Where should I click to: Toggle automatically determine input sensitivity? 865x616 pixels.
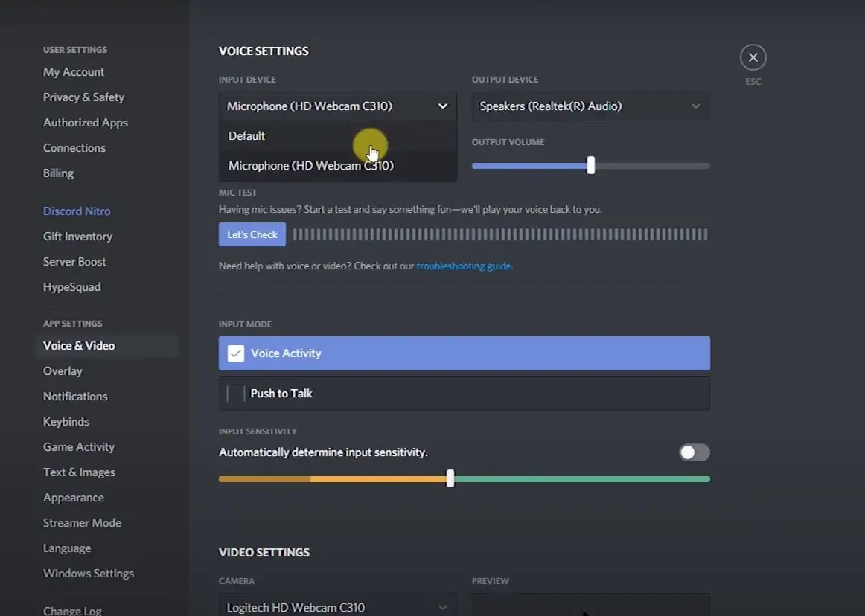[x=693, y=452]
